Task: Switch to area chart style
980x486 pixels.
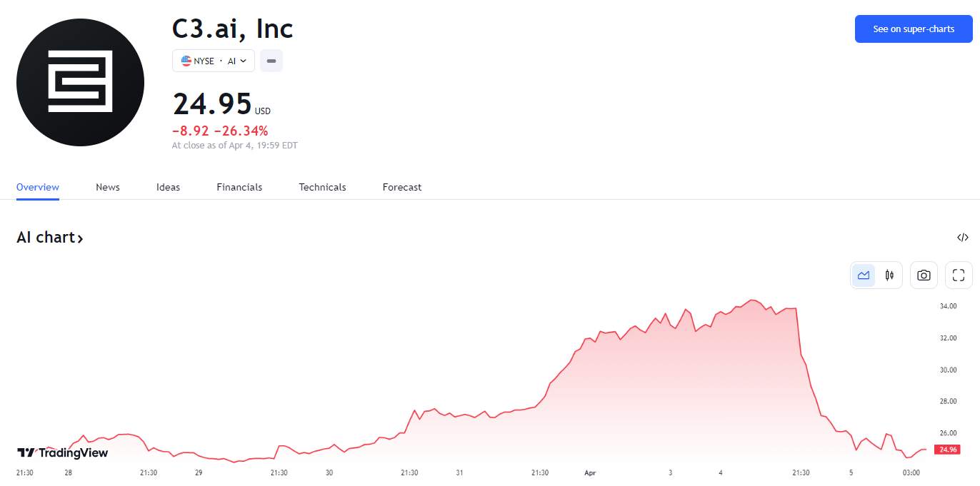Action: (x=864, y=275)
